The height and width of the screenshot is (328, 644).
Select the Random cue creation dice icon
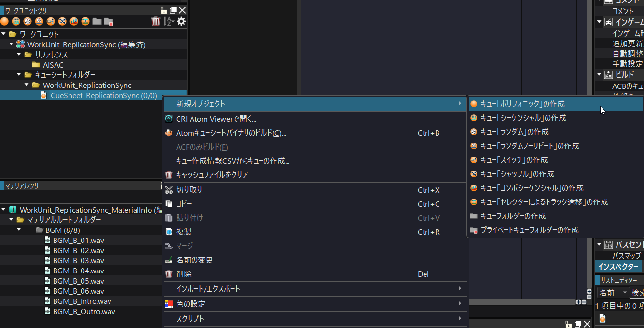[x=27, y=21]
